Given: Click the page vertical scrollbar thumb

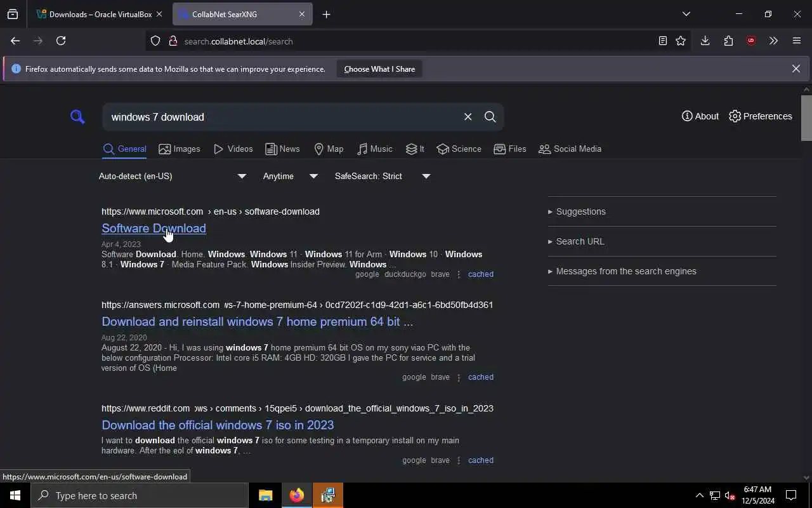Looking at the screenshot, I should click(x=806, y=117).
